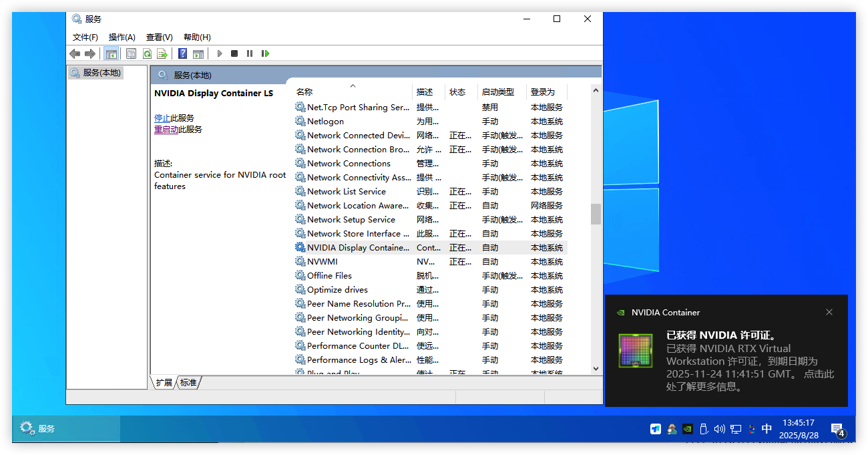Switch to the 扩展 tab
Image resolution: width=868 pixels, height=455 pixels.
(164, 383)
